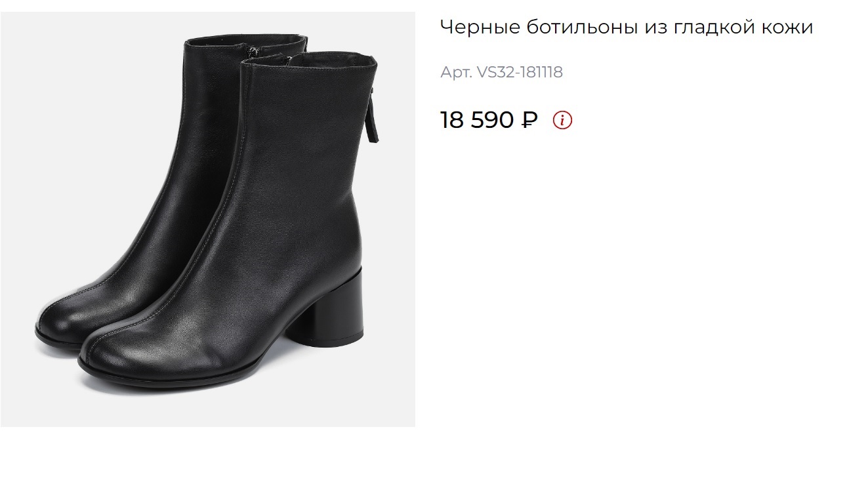Select the article number VS32-181118
Screen dimensions: 868x484
[520, 72]
